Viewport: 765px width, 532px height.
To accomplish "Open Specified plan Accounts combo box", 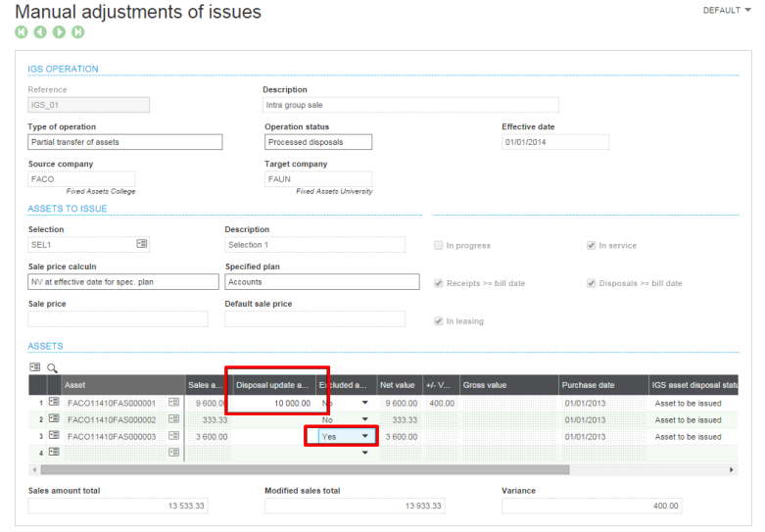I will tap(322, 281).
